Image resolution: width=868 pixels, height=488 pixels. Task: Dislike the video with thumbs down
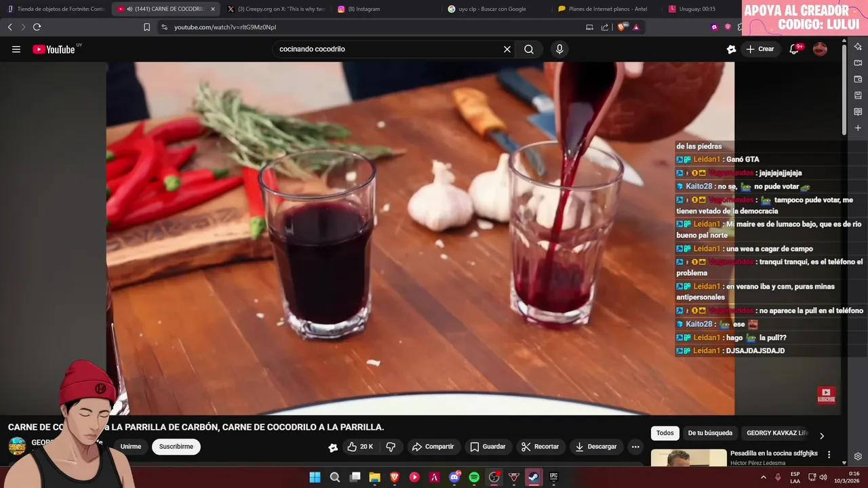tap(391, 447)
